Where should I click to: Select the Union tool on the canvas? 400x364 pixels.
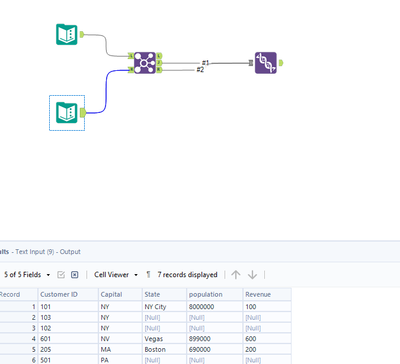coord(266,63)
